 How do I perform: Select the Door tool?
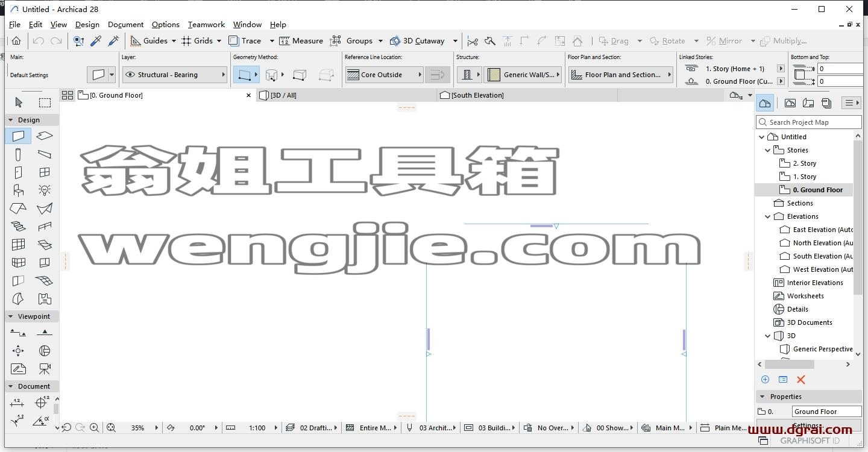pyautogui.click(x=18, y=172)
